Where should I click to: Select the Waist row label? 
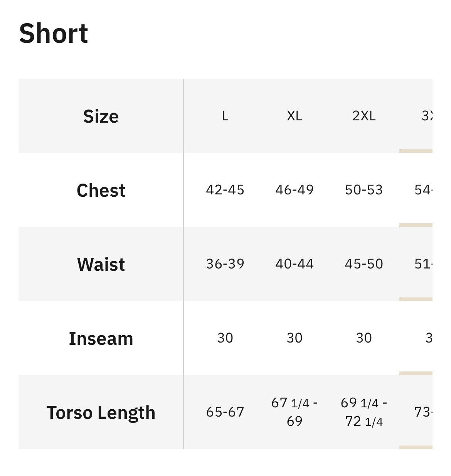(x=101, y=264)
